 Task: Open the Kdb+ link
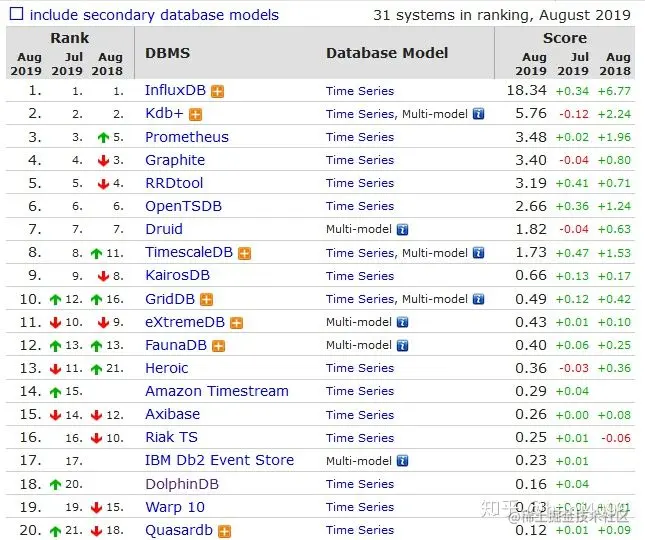point(164,113)
